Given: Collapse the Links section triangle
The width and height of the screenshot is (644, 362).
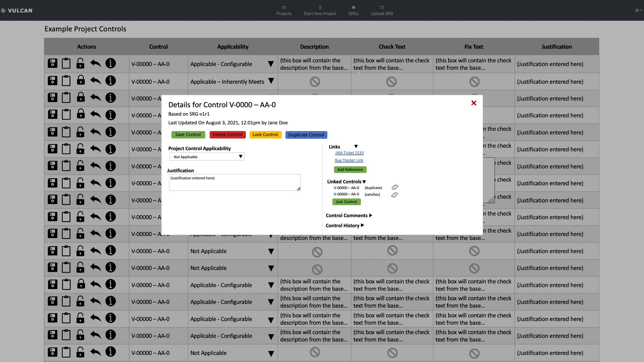Looking at the screenshot, I should click(x=356, y=146).
